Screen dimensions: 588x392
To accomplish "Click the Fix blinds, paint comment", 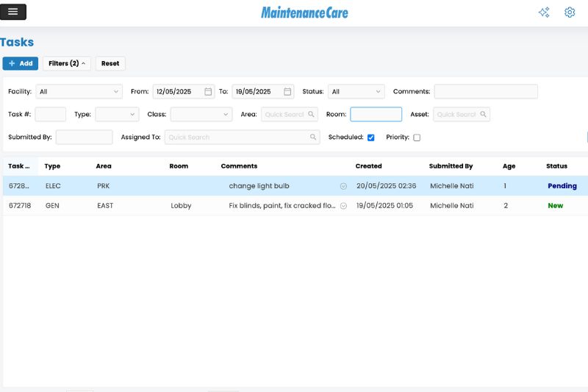I will pyautogui.click(x=282, y=206).
